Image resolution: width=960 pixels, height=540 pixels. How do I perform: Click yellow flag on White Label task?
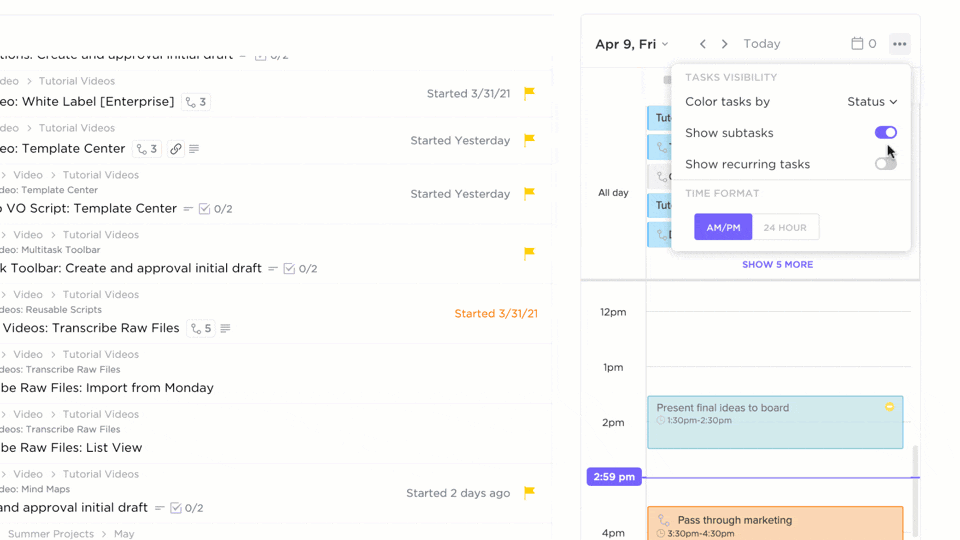[x=530, y=94]
